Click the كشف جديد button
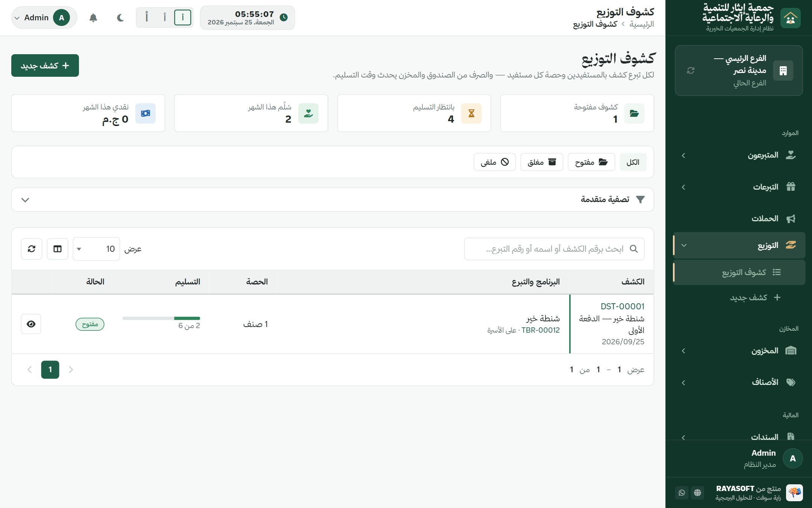Viewport: 812px width, 508px height. tap(45, 65)
